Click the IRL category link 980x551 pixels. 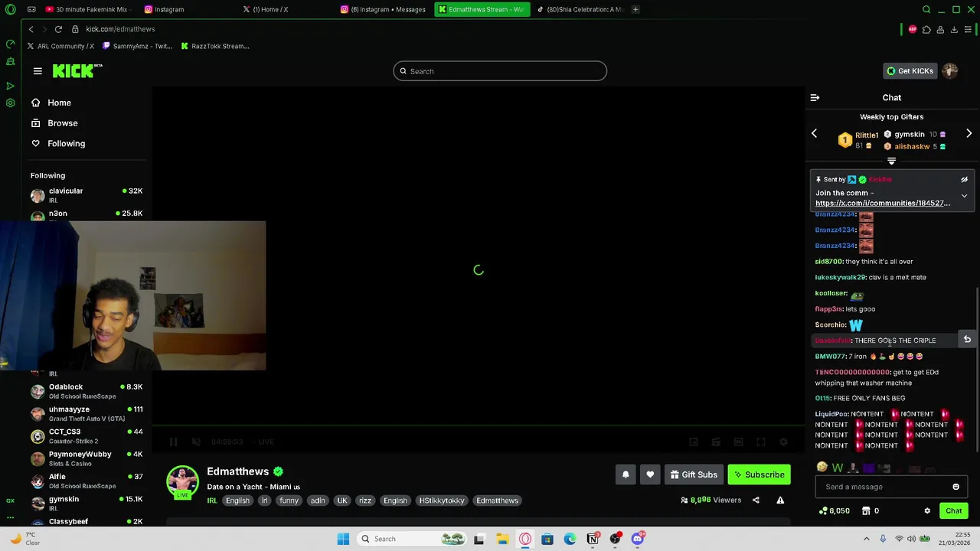coord(212,500)
